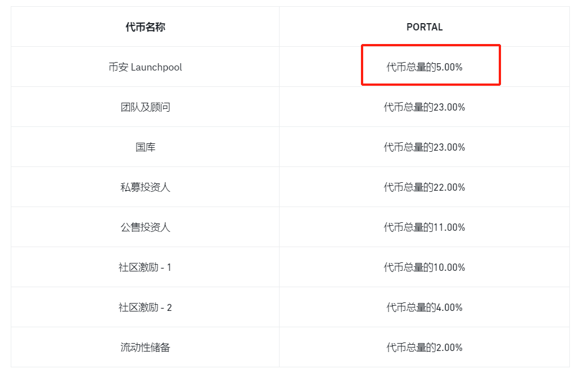Click the 币安 text before Launchpool
The image size is (588, 382).
click(x=118, y=67)
